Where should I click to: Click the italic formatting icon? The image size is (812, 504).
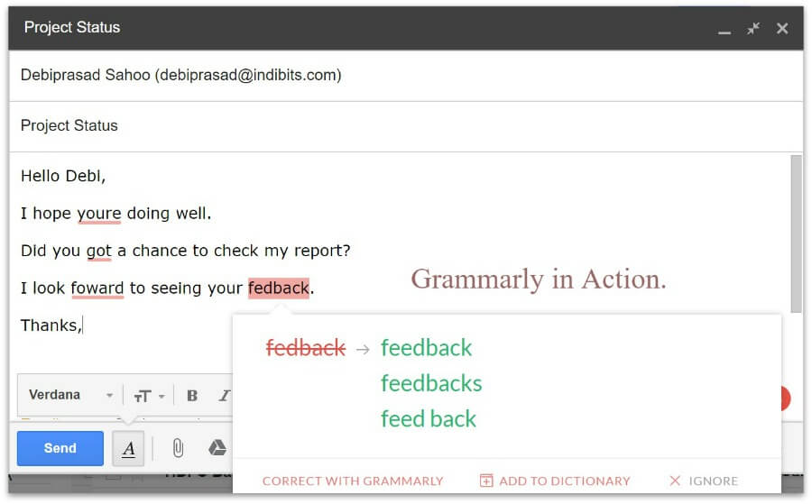click(x=224, y=396)
